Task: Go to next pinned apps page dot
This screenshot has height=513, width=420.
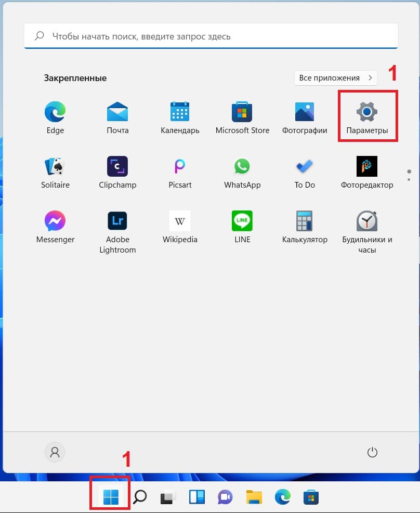Action: (x=409, y=179)
